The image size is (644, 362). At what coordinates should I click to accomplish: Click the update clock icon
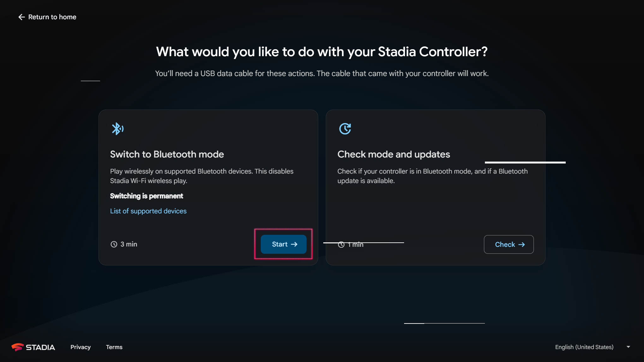345,129
